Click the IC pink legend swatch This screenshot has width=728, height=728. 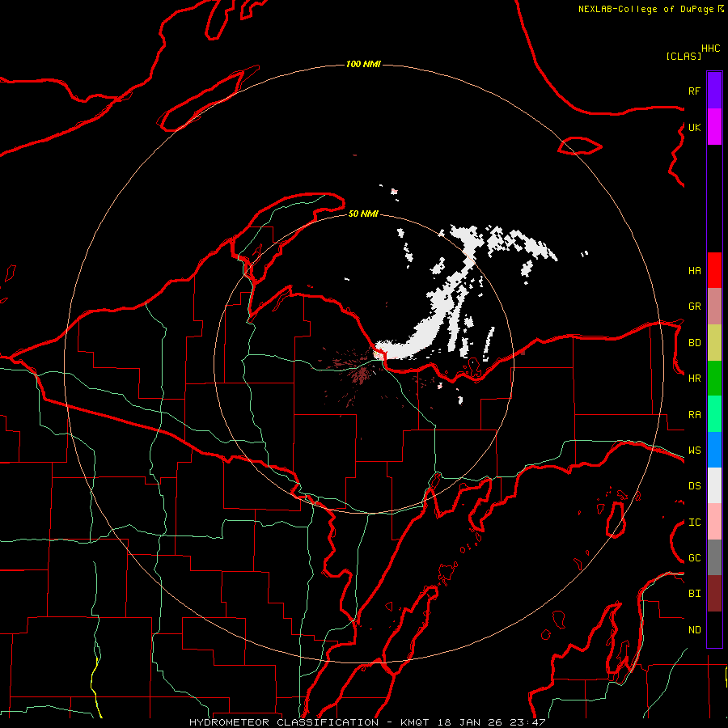[x=714, y=522]
